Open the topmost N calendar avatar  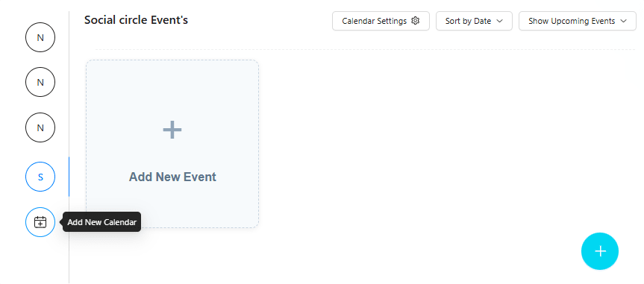[40, 37]
